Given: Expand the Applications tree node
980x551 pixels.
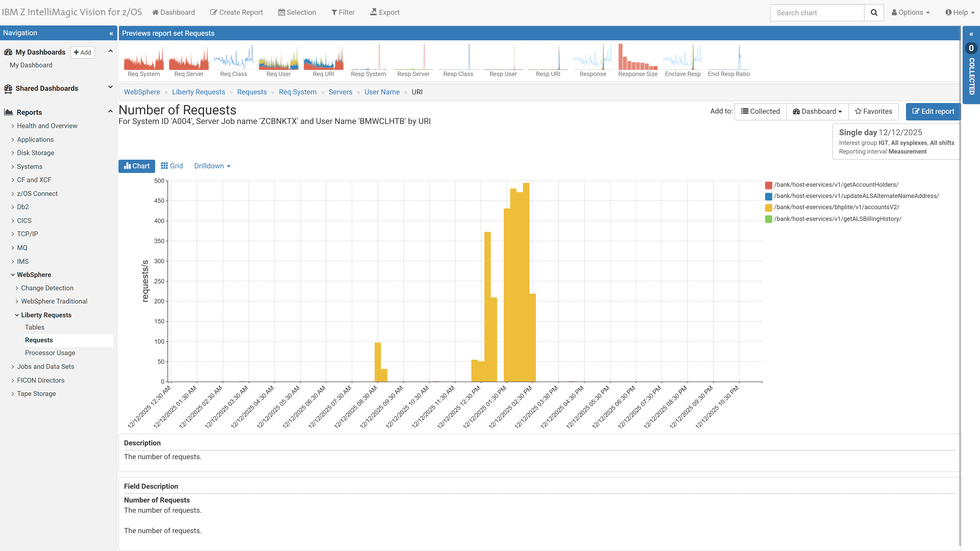Looking at the screenshot, I should pos(35,140).
